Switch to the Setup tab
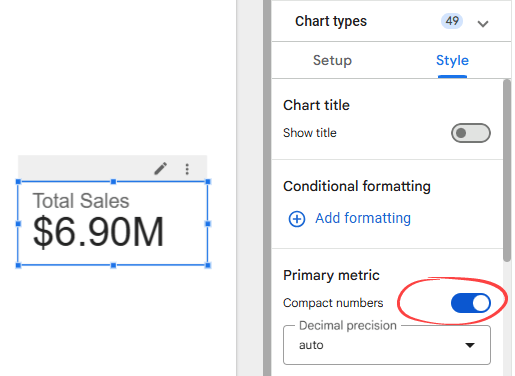Screen dimensions: 515x376 coord(332,60)
